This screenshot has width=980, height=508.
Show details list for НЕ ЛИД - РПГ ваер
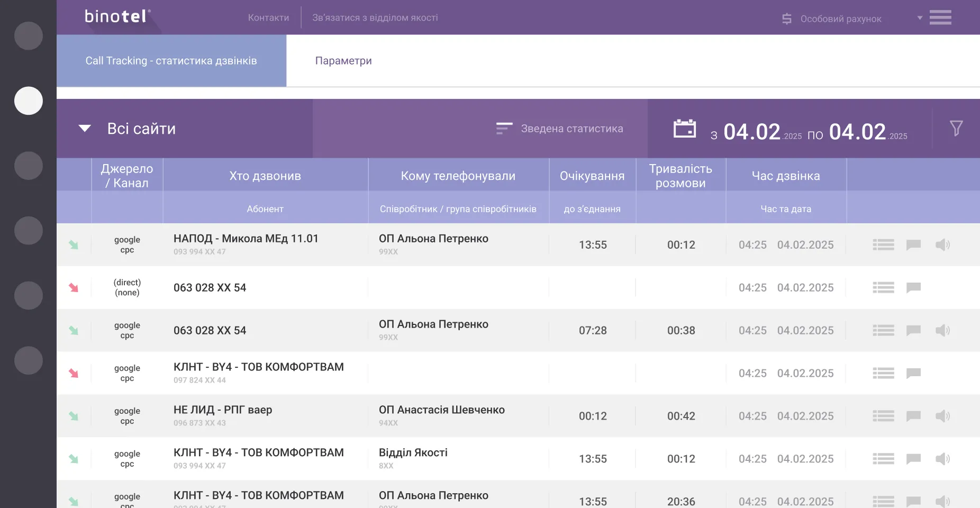click(883, 416)
